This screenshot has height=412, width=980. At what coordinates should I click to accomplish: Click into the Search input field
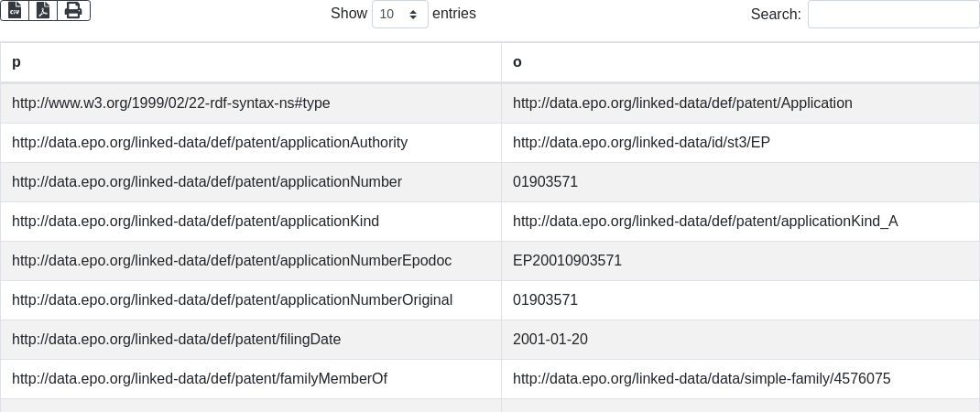click(x=893, y=15)
